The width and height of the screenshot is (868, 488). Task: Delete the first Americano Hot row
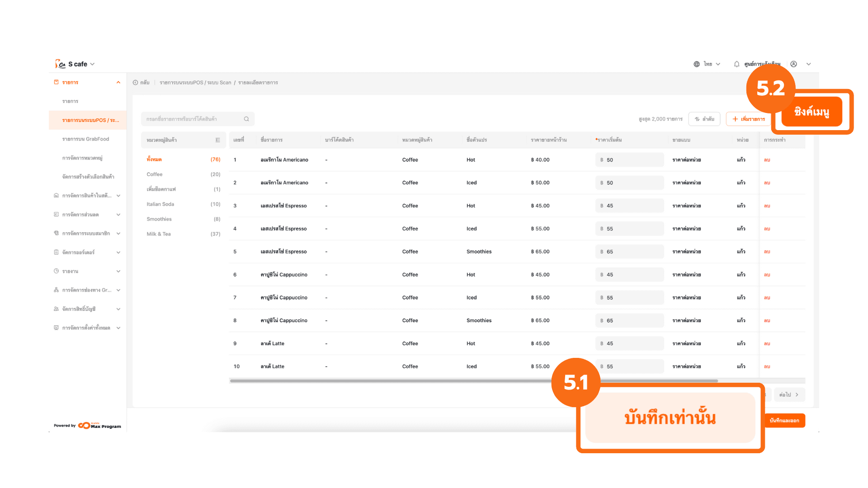pos(767,160)
